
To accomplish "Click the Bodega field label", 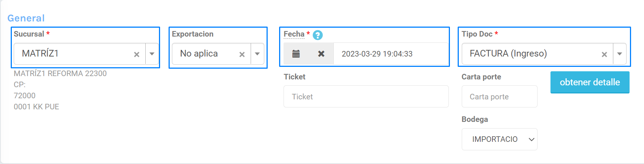I will (x=475, y=119).
